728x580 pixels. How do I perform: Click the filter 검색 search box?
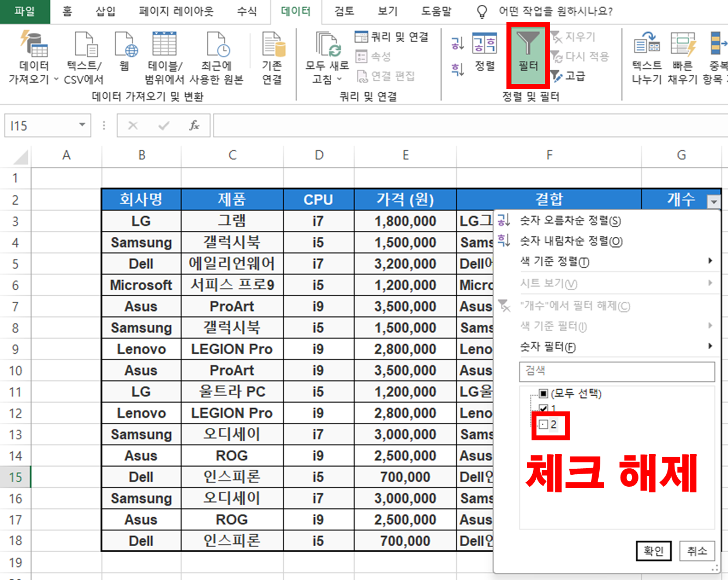tap(617, 371)
